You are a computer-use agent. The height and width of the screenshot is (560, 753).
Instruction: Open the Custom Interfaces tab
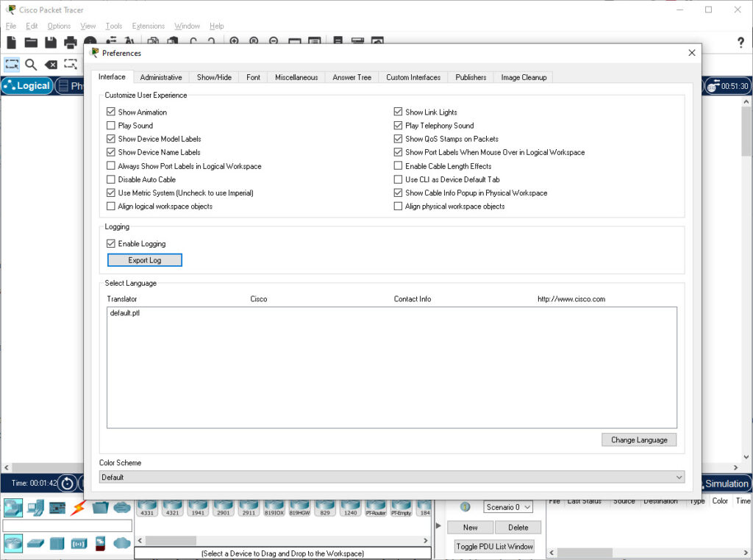click(x=413, y=77)
